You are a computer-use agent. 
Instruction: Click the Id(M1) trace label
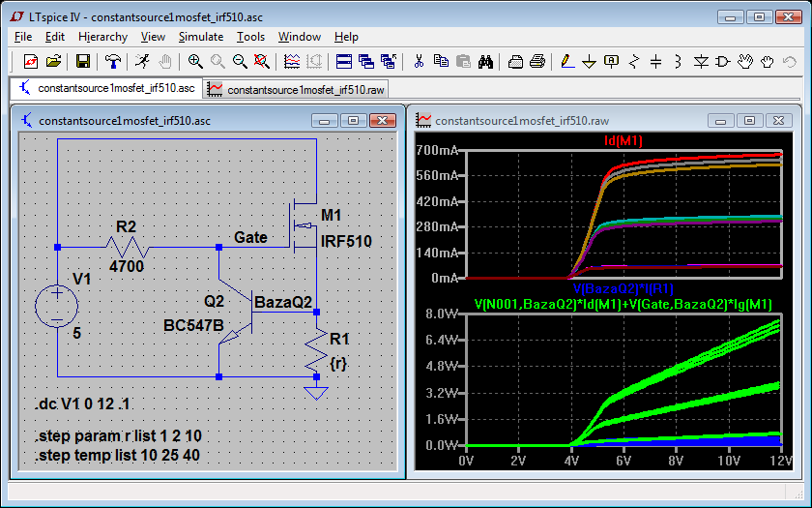click(x=623, y=140)
